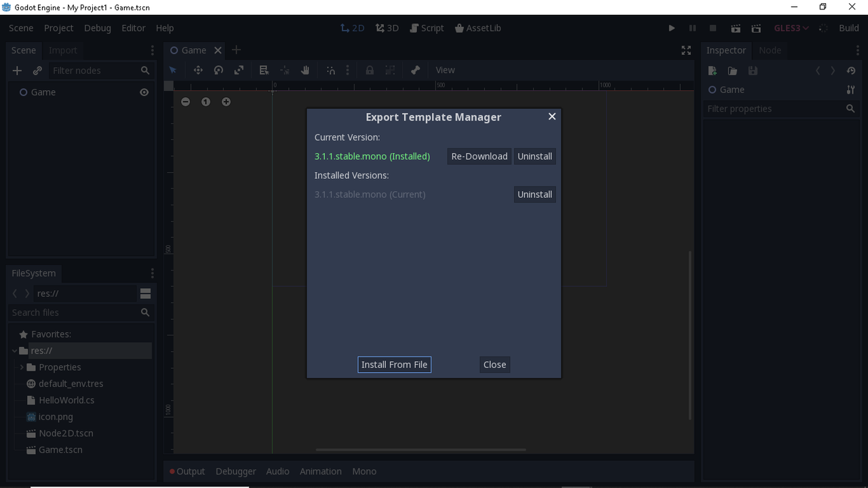Activate the Select Mode arrow tool
Viewport: 868px width, 488px height.
pyautogui.click(x=172, y=70)
